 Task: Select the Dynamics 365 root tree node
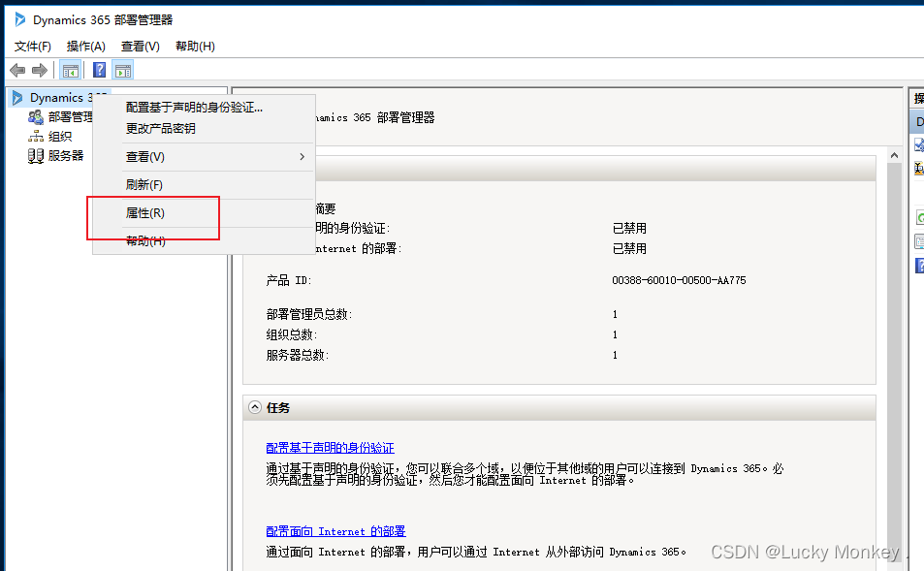tap(59, 98)
